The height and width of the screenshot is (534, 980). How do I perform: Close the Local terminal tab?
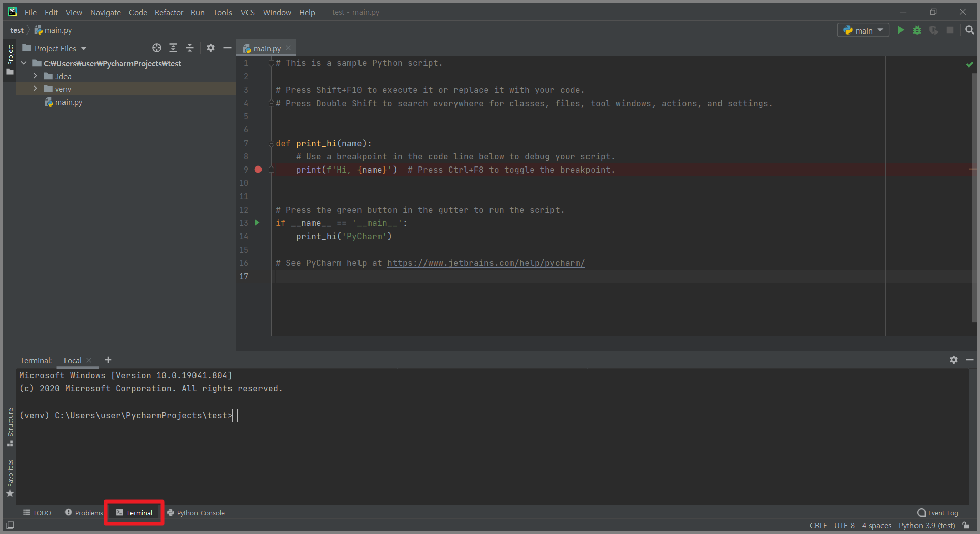tap(89, 360)
